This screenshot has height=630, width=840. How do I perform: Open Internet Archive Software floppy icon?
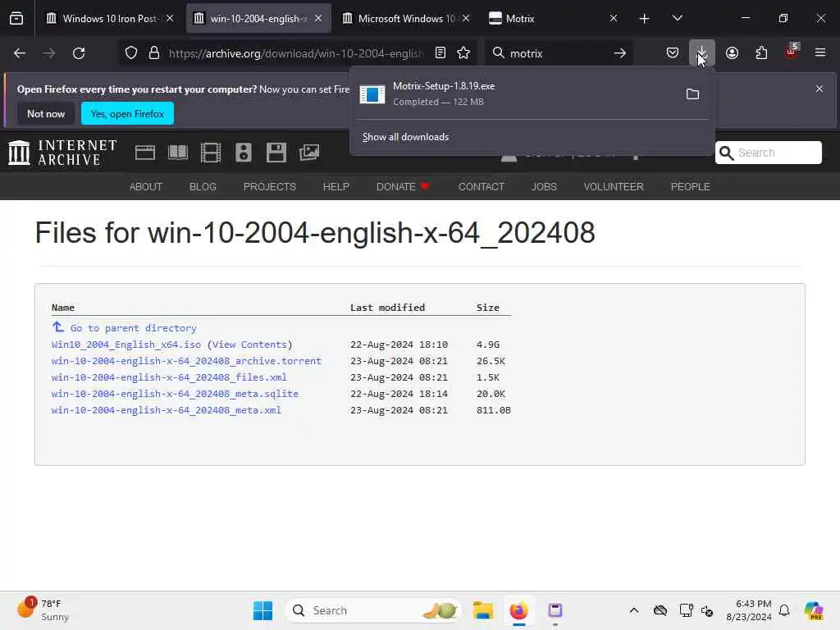tap(276, 153)
